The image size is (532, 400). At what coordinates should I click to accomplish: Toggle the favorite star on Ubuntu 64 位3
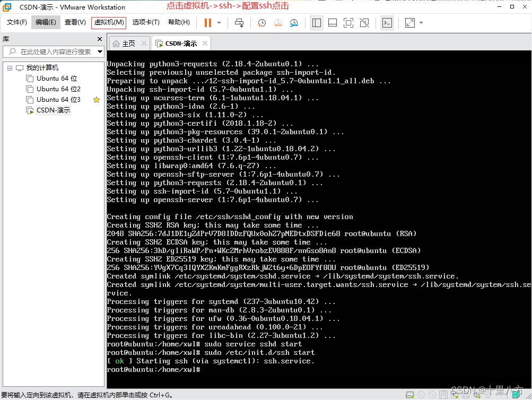pyautogui.click(x=97, y=99)
